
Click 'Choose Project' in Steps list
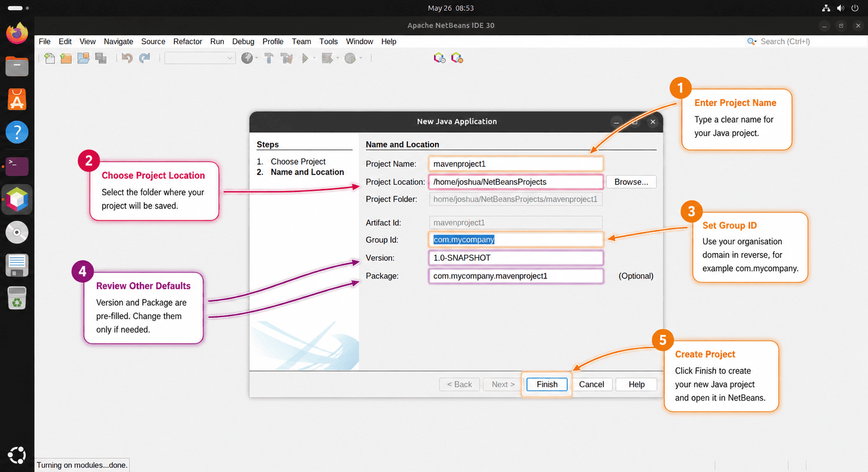(298, 161)
